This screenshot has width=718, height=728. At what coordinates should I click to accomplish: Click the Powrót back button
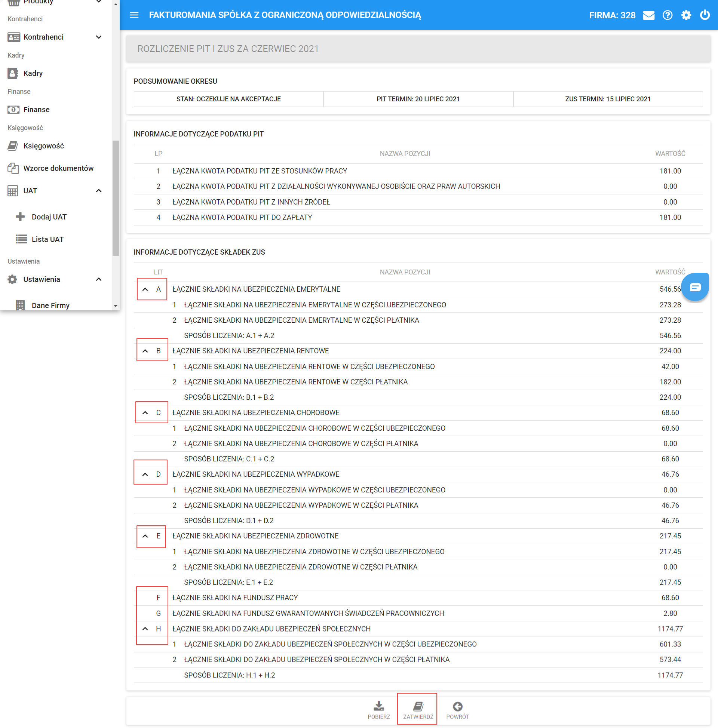pyautogui.click(x=458, y=710)
